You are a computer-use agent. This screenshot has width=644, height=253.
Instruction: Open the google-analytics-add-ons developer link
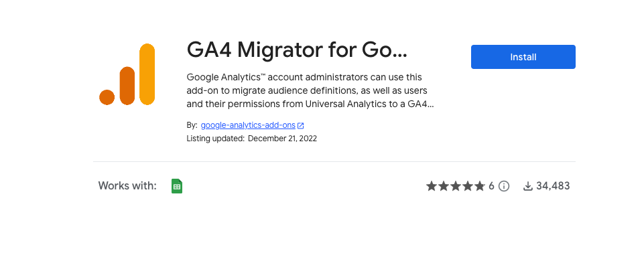248,125
